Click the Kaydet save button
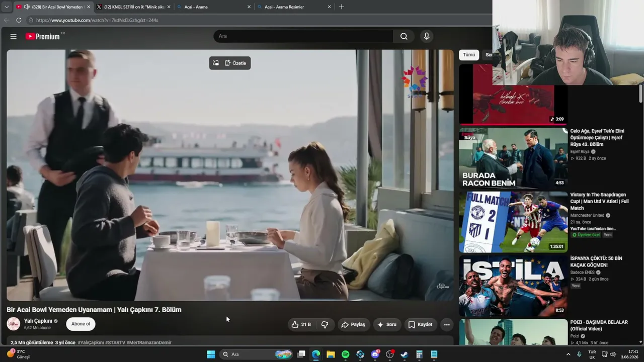 [x=420, y=325]
